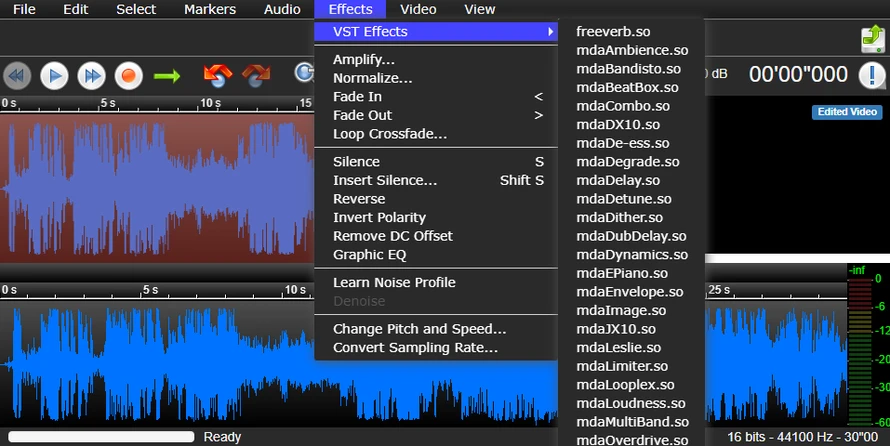
Task: Click the green arrow icon
Action: pos(167,75)
